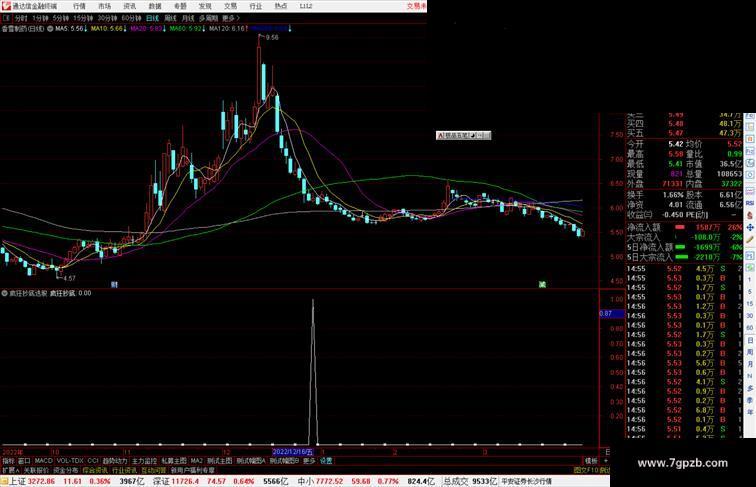This screenshot has width=756, height=487.
Task: Click the 窗口 tab at bottom
Action: pyautogui.click(x=24, y=461)
